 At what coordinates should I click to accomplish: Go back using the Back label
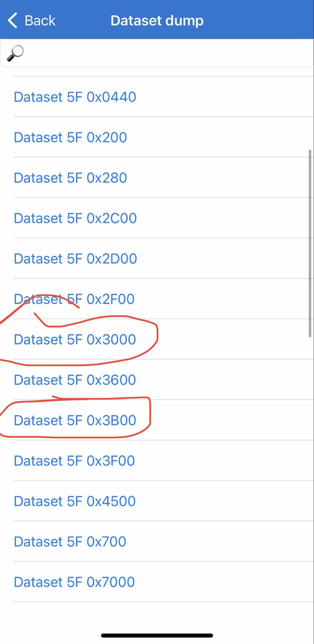tap(40, 21)
